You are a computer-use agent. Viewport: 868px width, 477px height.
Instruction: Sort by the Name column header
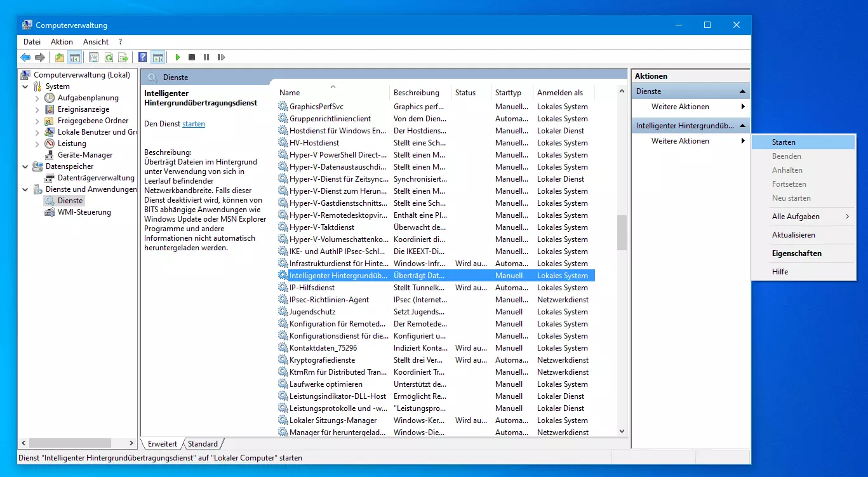333,93
